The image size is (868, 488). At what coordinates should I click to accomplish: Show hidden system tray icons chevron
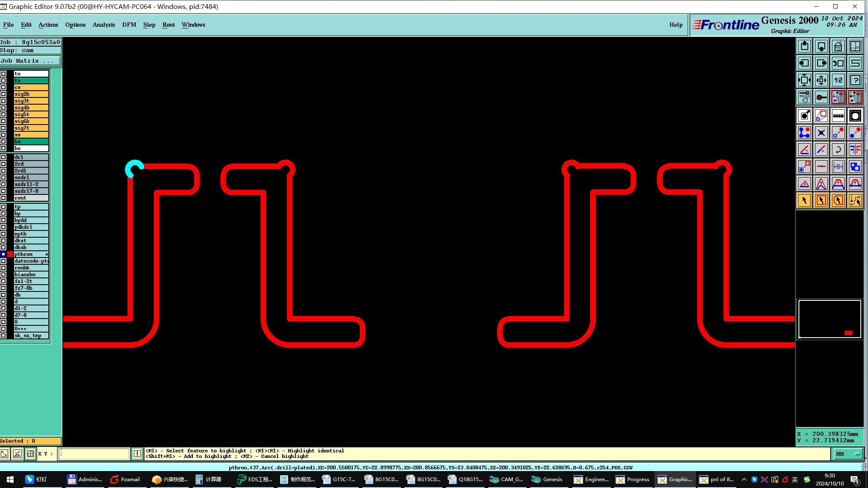(x=744, y=480)
